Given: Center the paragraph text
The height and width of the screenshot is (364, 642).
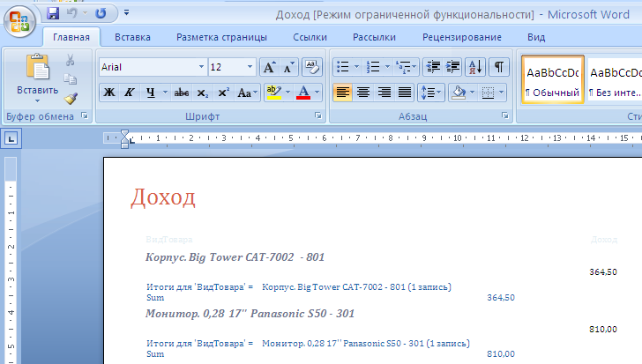Looking at the screenshot, I should point(363,93).
